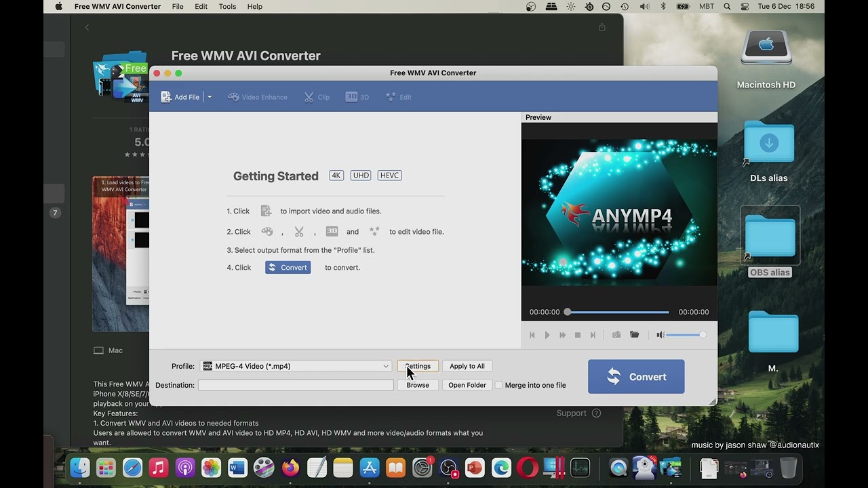
Task: Click the import file icon in step 1
Action: click(x=267, y=211)
